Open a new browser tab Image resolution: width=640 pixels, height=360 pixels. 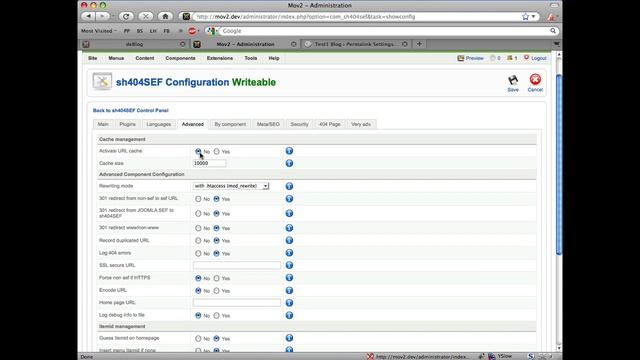419,44
